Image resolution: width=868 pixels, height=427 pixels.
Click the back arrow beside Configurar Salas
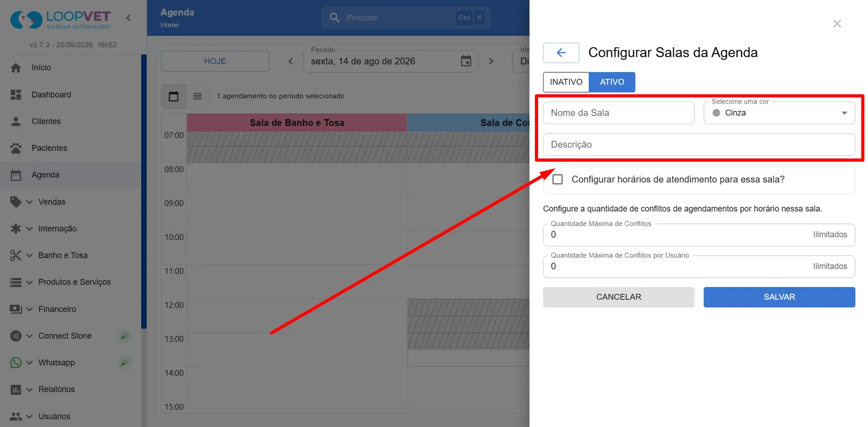point(561,53)
